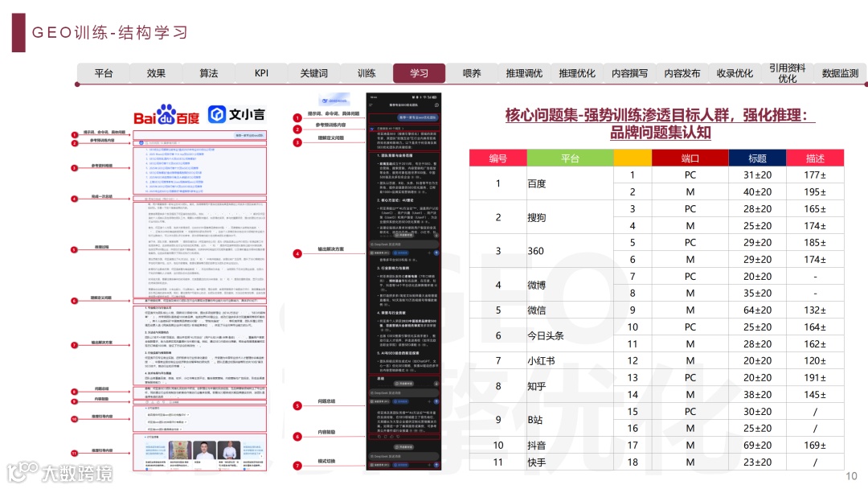The width and height of the screenshot is (868, 489).
Task: Open the 数据监测 tab
Action: [840, 73]
